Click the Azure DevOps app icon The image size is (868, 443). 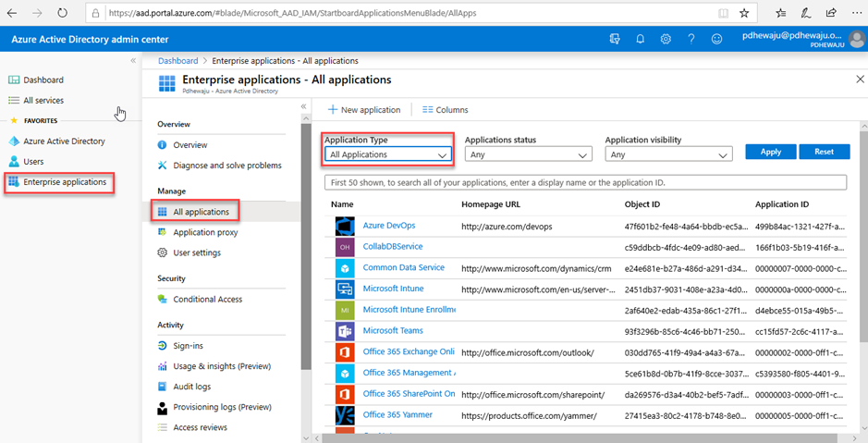click(x=345, y=226)
